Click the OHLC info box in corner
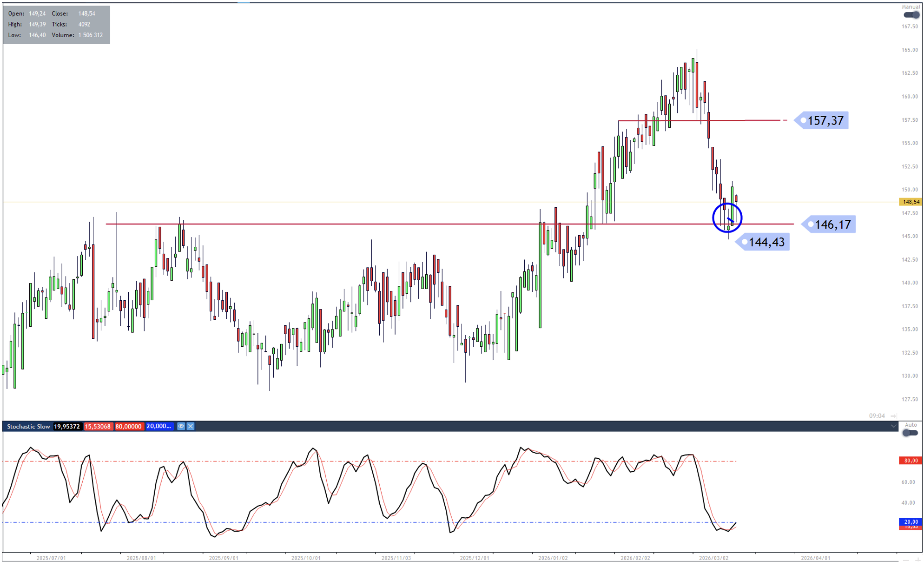924x567 pixels. pyautogui.click(x=56, y=25)
